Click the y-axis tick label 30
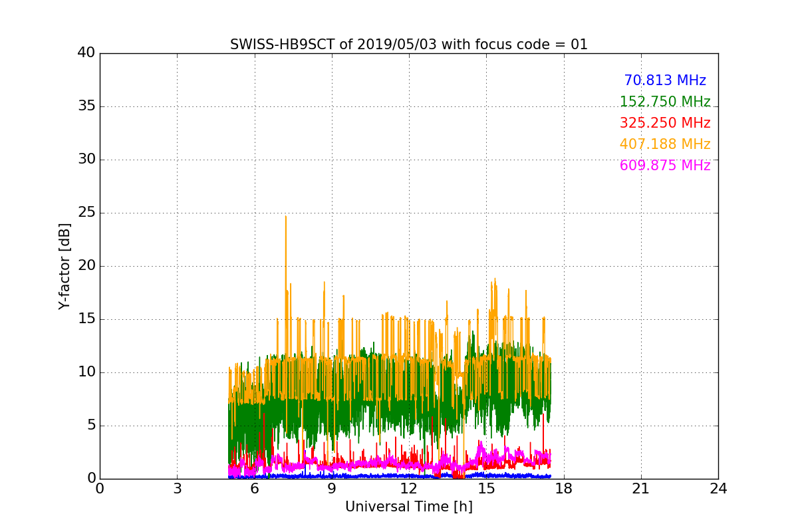The width and height of the screenshot is (798, 532). (86, 160)
